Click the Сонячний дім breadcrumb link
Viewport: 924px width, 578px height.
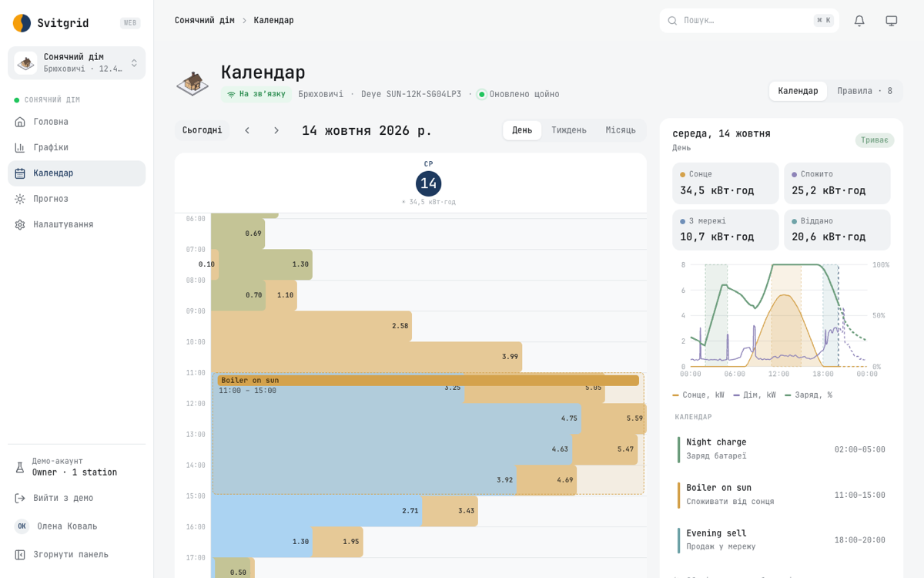[204, 20]
